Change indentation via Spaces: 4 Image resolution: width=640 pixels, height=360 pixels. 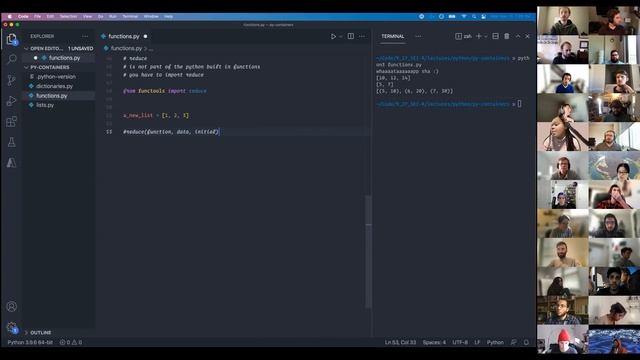434,342
